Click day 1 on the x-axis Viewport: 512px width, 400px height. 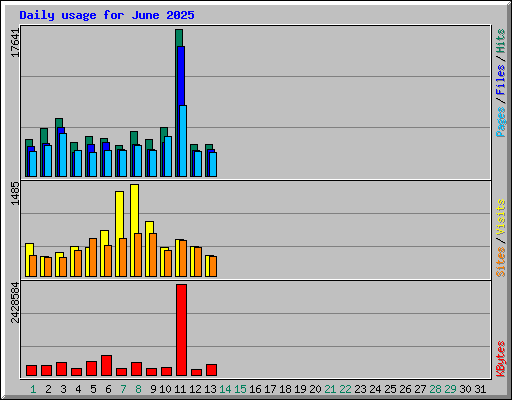[x=33, y=389]
